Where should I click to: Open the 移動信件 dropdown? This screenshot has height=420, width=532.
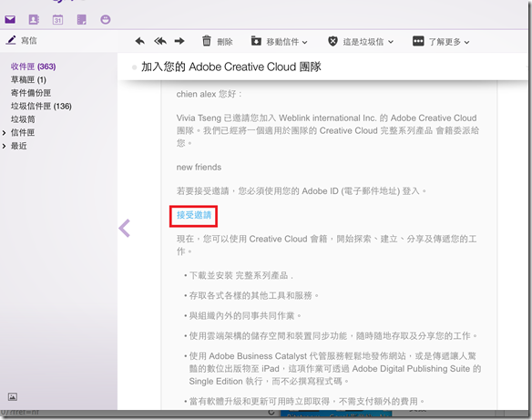(279, 41)
